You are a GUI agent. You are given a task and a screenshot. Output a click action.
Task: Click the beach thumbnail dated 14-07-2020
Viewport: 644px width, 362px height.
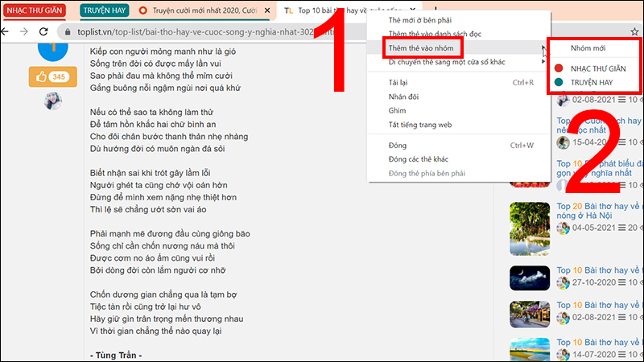click(x=530, y=349)
